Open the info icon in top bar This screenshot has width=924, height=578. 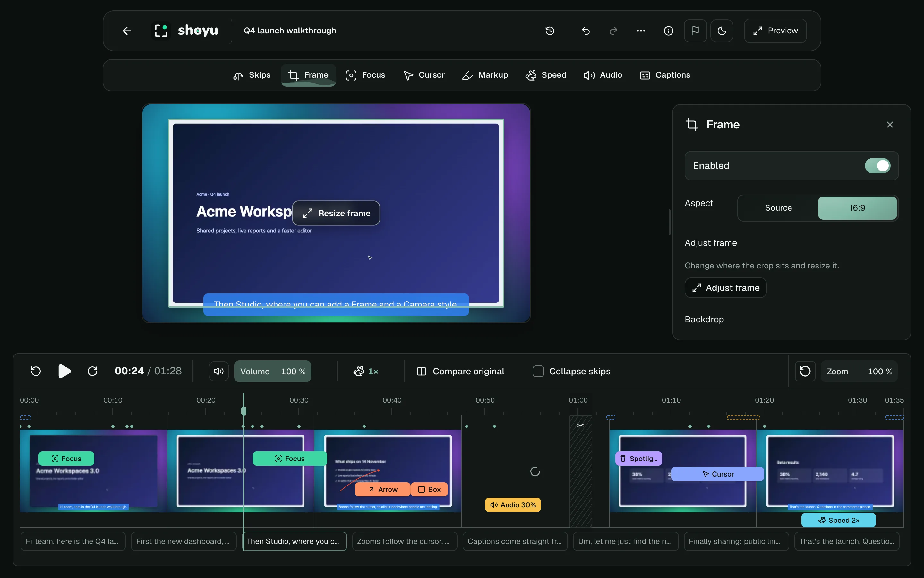click(668, 31)
